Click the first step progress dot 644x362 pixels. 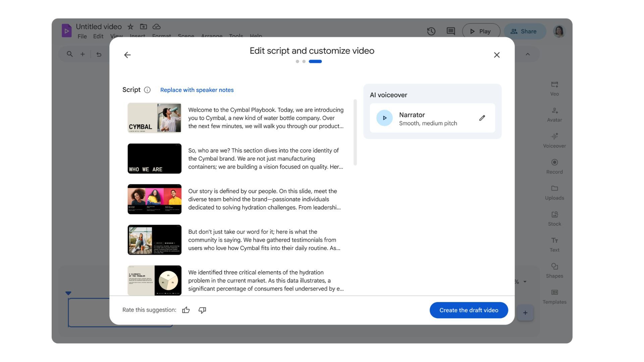(x=297, y=61)
